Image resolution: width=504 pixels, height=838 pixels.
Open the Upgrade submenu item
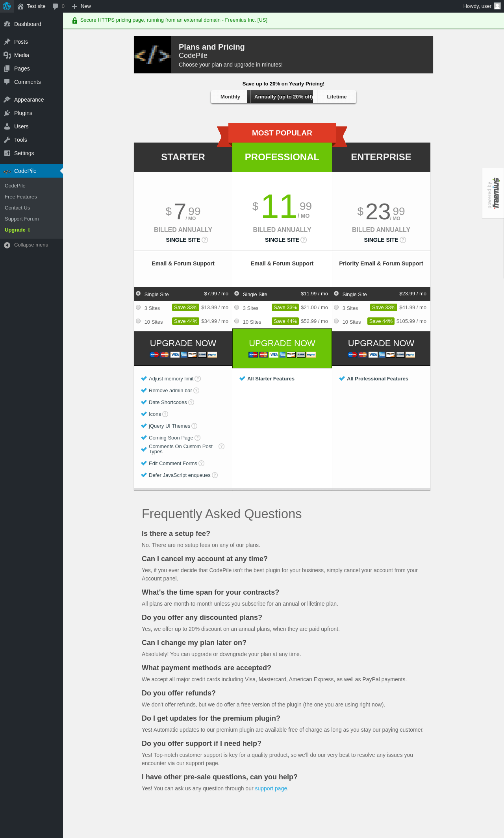[31, 230]
